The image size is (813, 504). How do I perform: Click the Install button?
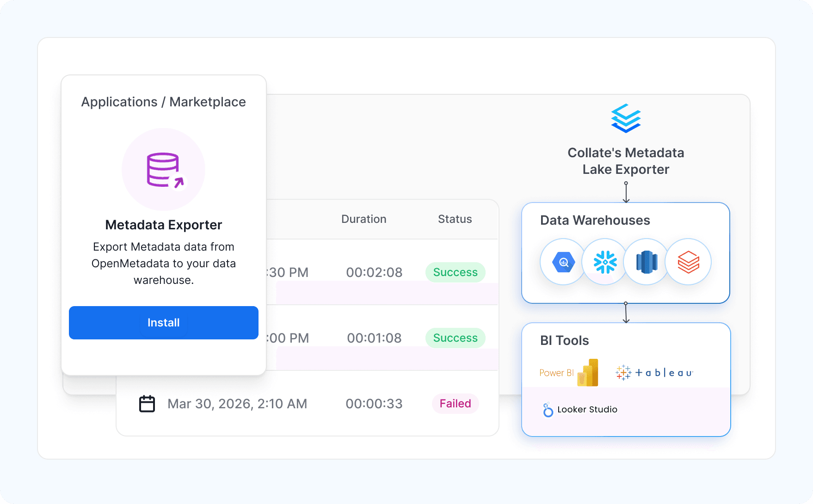(x=164, y=323)
